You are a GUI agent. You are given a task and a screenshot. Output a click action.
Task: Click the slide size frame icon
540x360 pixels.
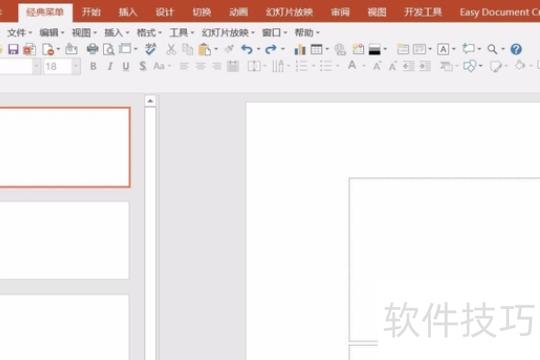125,49
